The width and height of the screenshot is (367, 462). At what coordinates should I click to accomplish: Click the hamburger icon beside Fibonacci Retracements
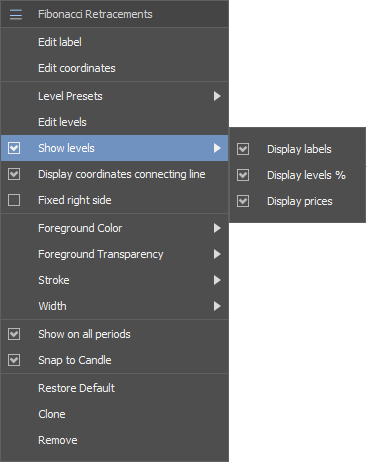point(16,15)
